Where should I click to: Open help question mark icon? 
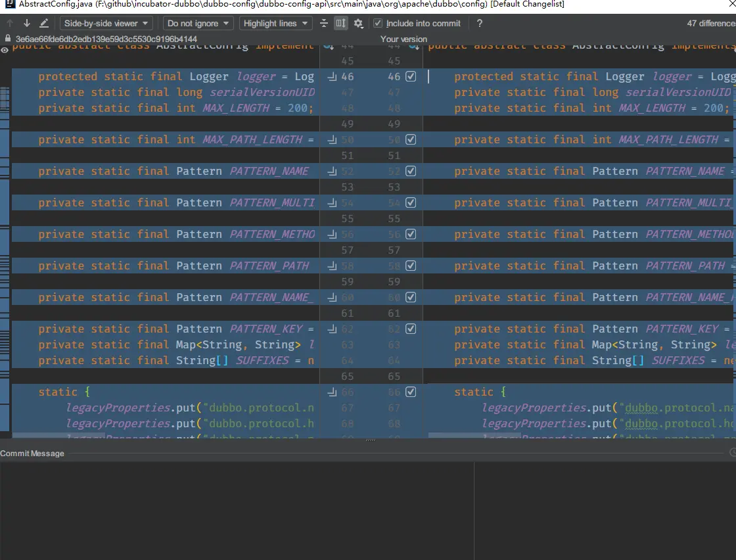click(479, 23)
